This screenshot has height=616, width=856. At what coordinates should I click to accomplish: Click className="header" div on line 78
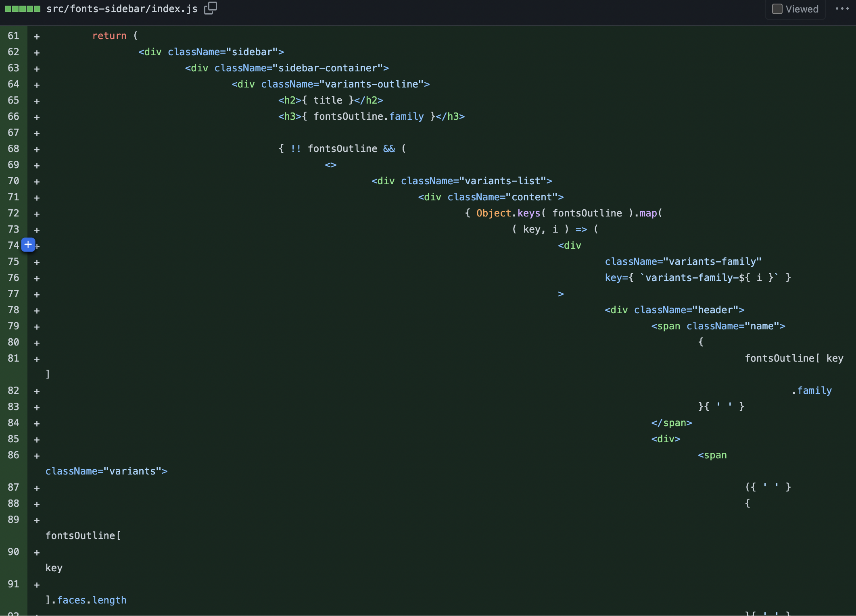674,310
